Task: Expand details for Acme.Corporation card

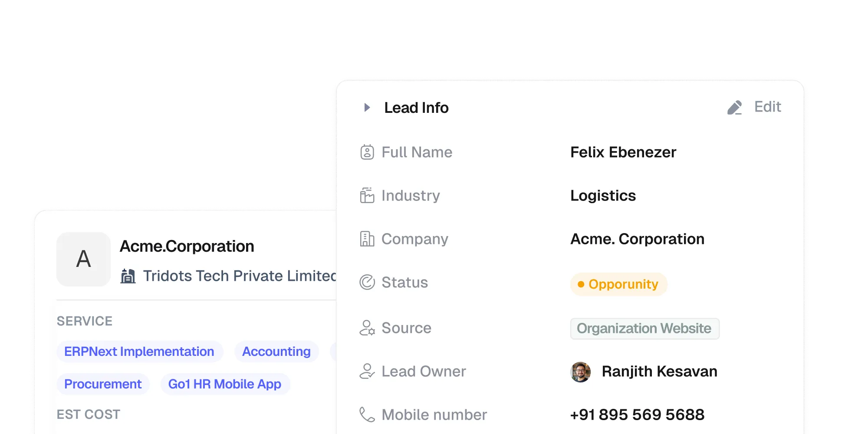Action: point(187,246)
